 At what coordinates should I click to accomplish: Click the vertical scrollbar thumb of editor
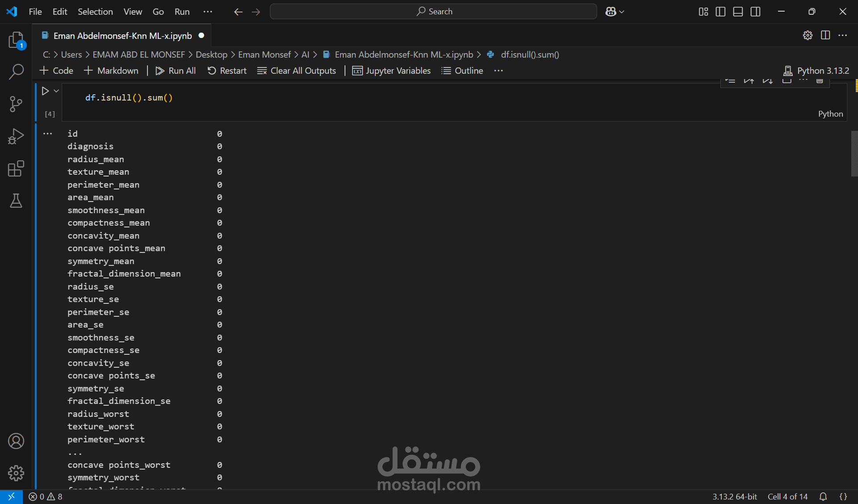pos(854,153)
